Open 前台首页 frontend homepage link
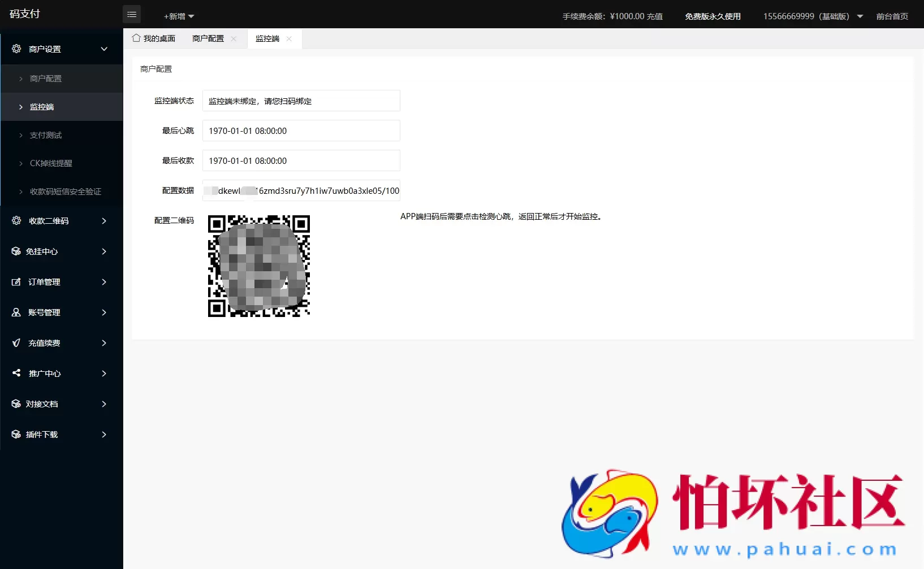The width and height of the screenshot is (924, 569). point(892,16)
